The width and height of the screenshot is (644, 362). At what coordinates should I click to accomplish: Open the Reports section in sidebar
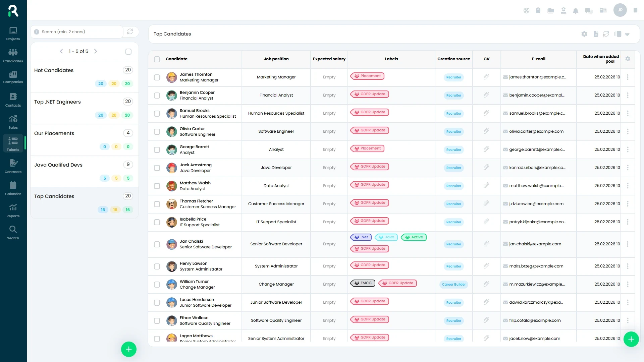coord(13,210)
